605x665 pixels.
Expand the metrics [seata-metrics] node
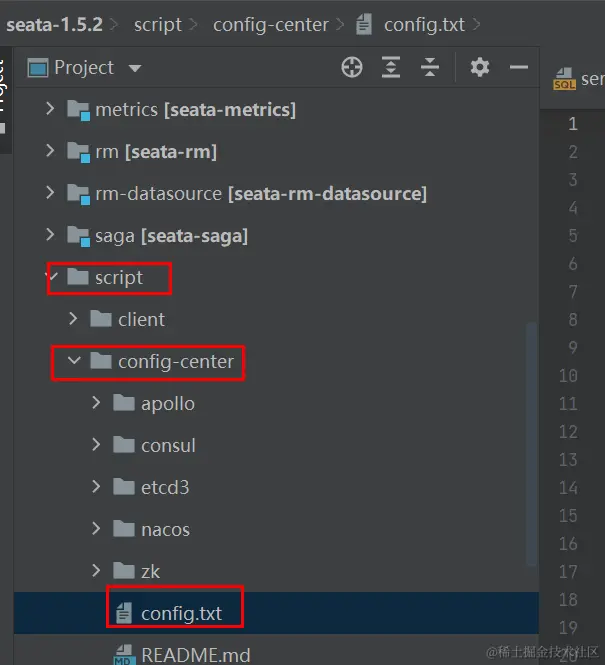(x=50, y=109)
